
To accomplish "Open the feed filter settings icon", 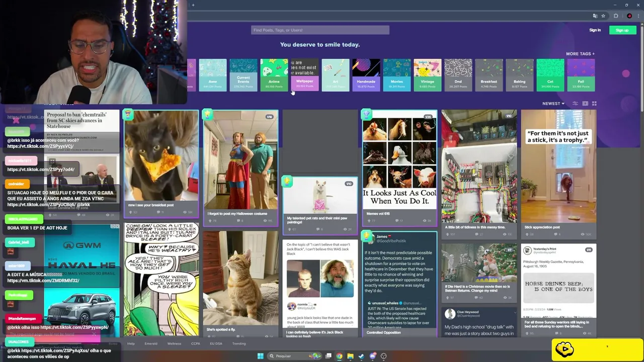I will tap(575, 104).
